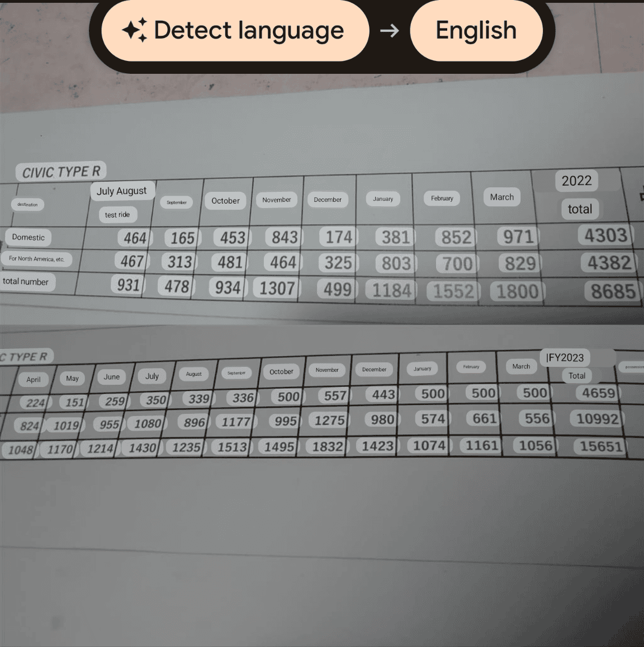Select the CIVIC TYPE R title text
The height and width of the screenshot is (647, 644).
61,171
